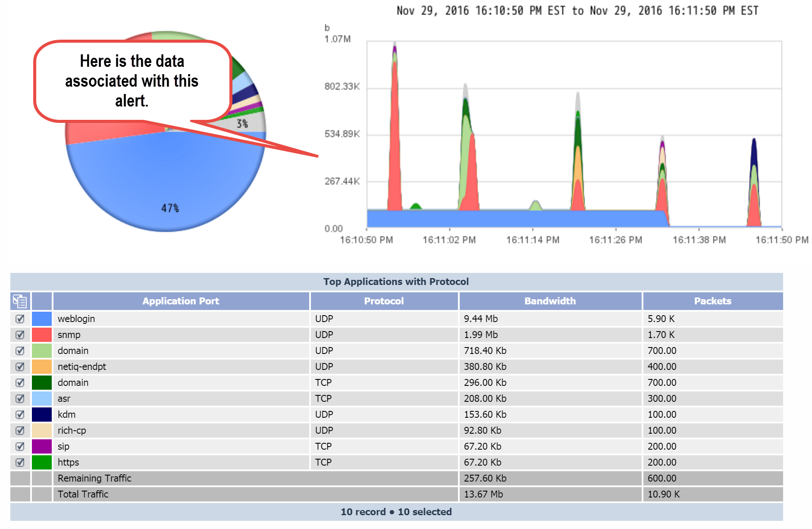Click the 718.40 Kb bandwidth value

point(485,351)
